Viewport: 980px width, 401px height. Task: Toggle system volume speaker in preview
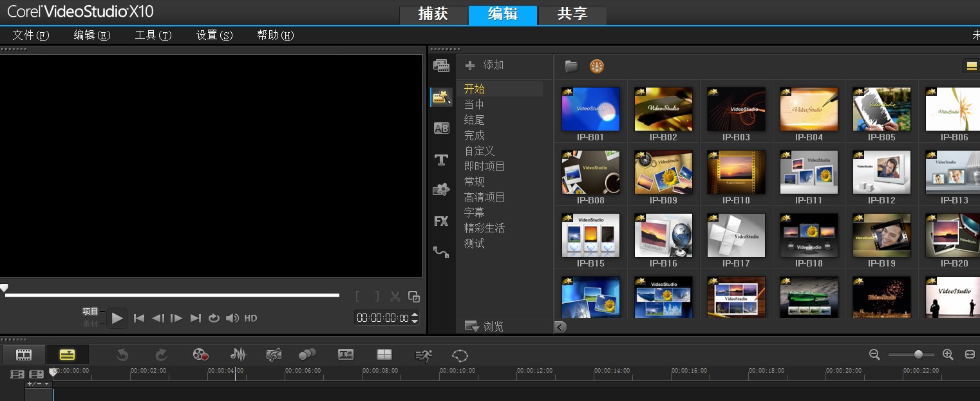coord(232,318)
